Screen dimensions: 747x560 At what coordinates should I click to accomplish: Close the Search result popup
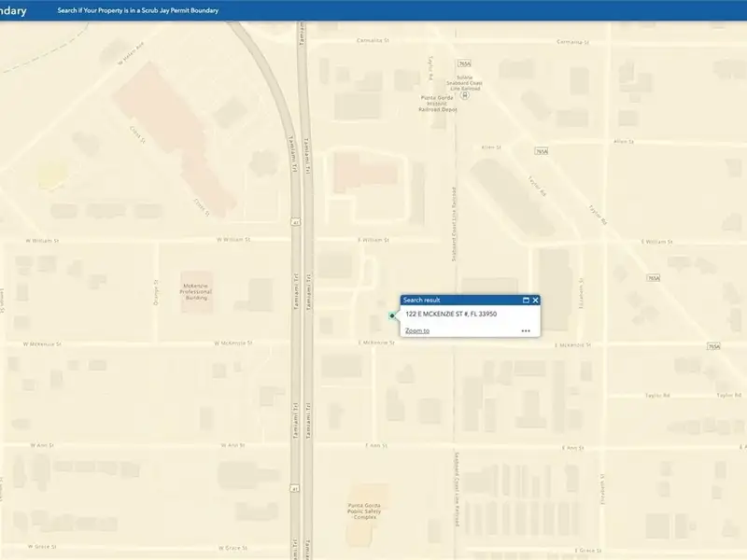[x=535, y=301]
